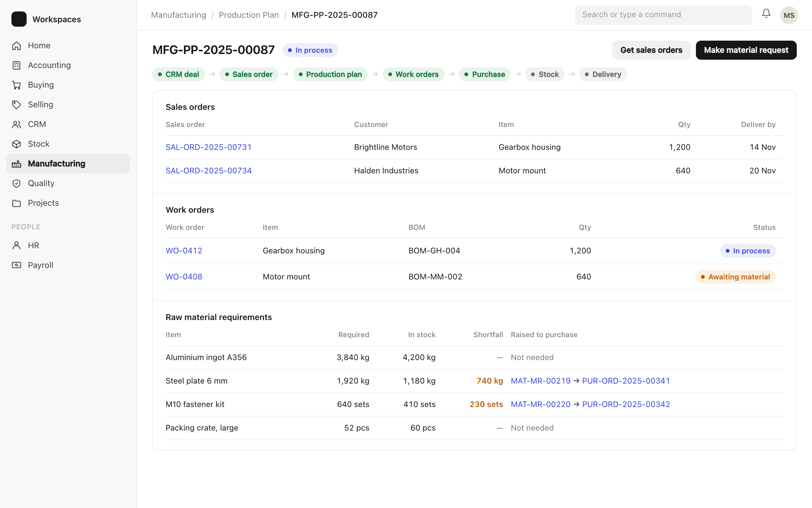Click the Brightline Motors customer cell
Screen dimensions: 812x508
click(x=385, y=147)
